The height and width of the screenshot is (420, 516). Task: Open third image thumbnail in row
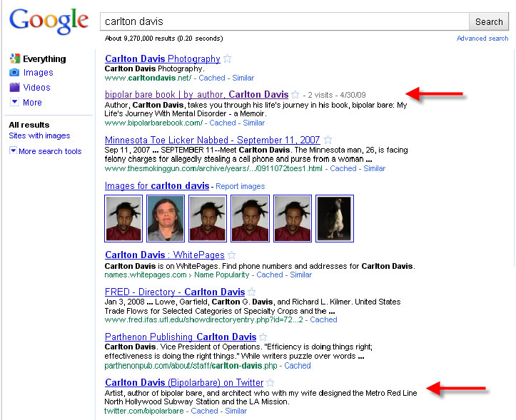pos(208,218)
